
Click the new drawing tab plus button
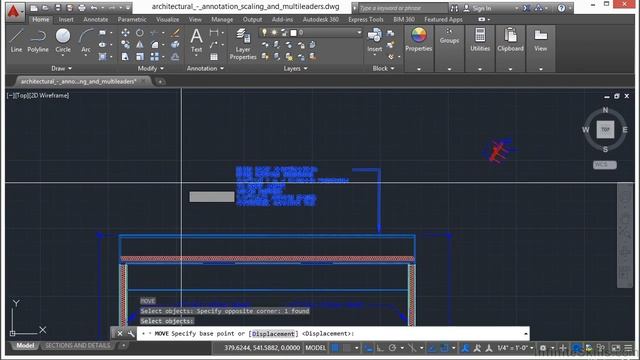[x=160, y=82]
